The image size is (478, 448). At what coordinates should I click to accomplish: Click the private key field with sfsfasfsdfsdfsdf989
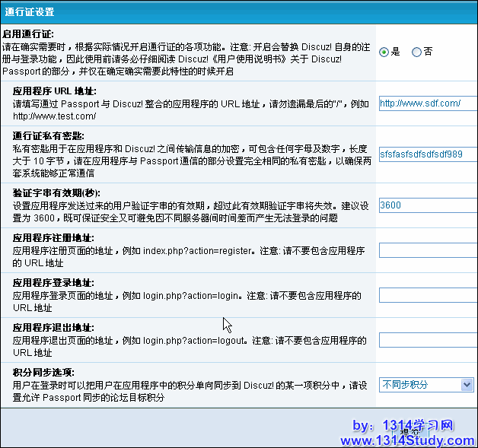click(428, 154)
